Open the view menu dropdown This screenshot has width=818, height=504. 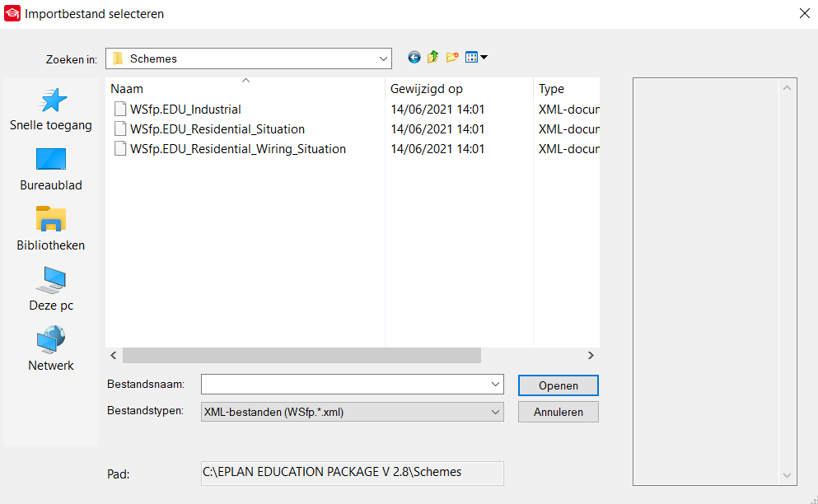click(x=476, y=58)
